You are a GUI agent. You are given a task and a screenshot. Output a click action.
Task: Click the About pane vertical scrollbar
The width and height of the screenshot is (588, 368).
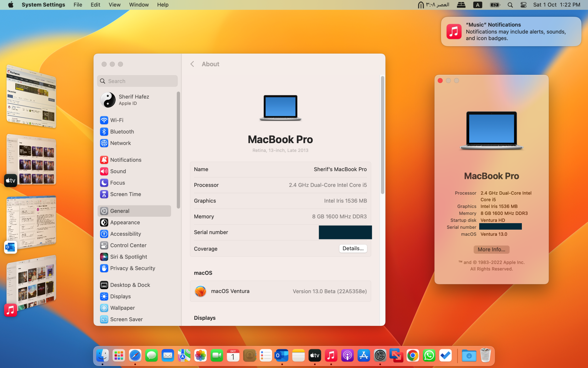point(382,135)
